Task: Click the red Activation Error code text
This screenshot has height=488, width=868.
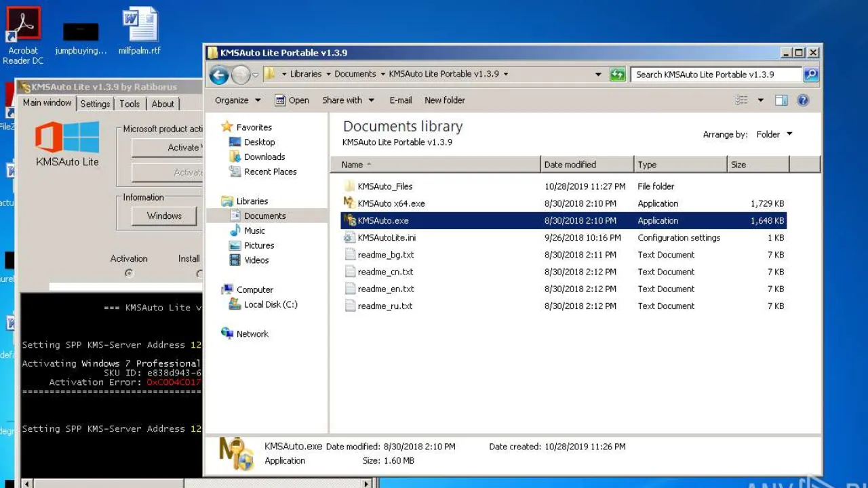Action: (x=174, y=382)
